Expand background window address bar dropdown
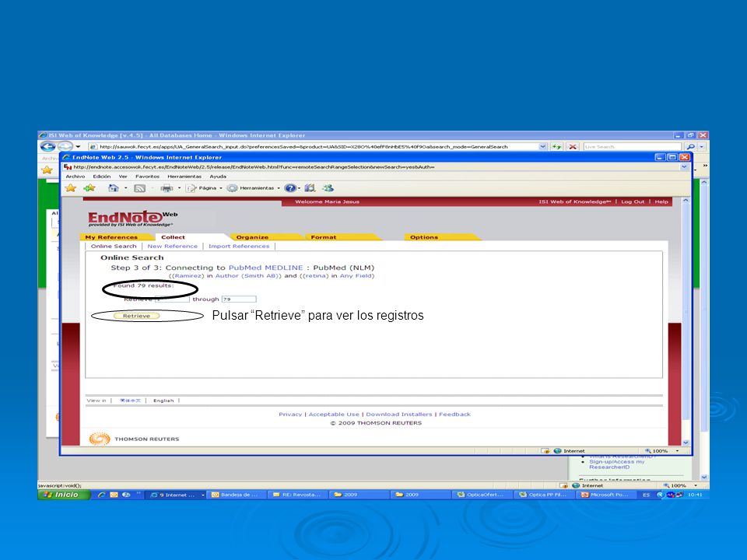 coord(542,147)
